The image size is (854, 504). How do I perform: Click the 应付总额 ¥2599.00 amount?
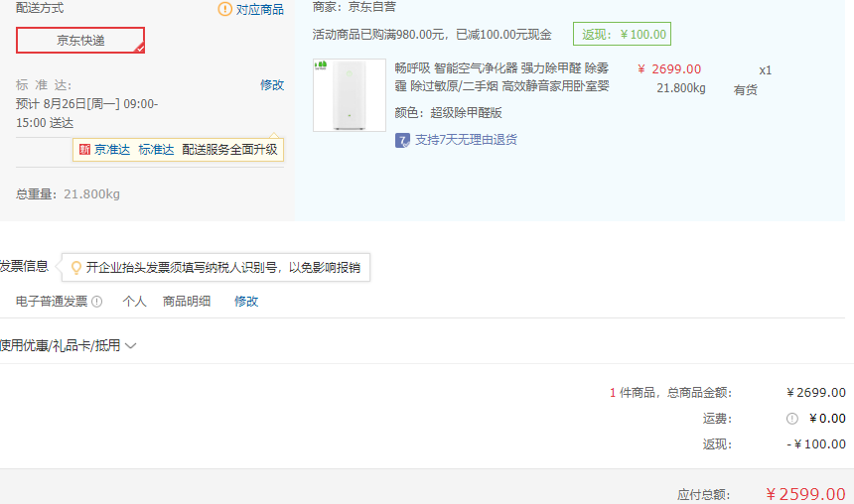pos(805,494)
